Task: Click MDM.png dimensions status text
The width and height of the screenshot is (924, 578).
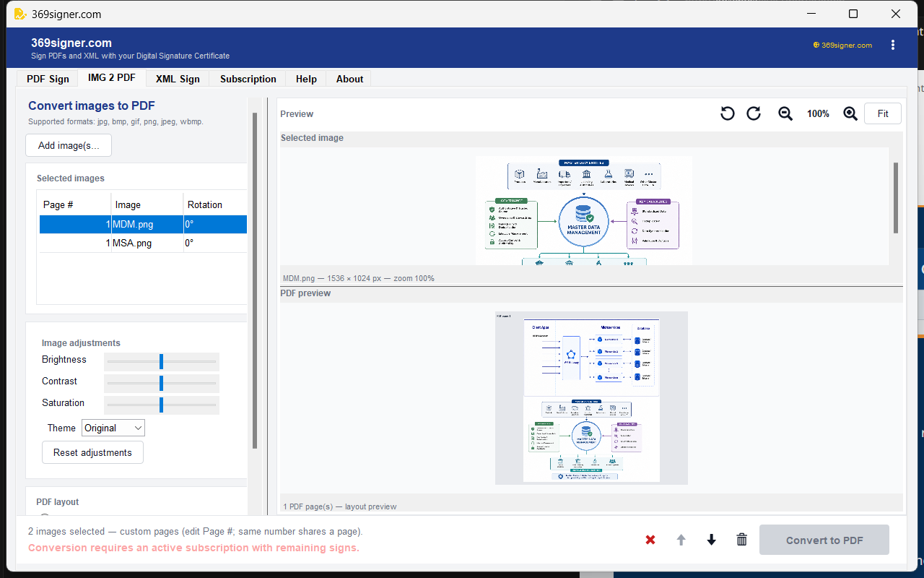Action: 358,278
